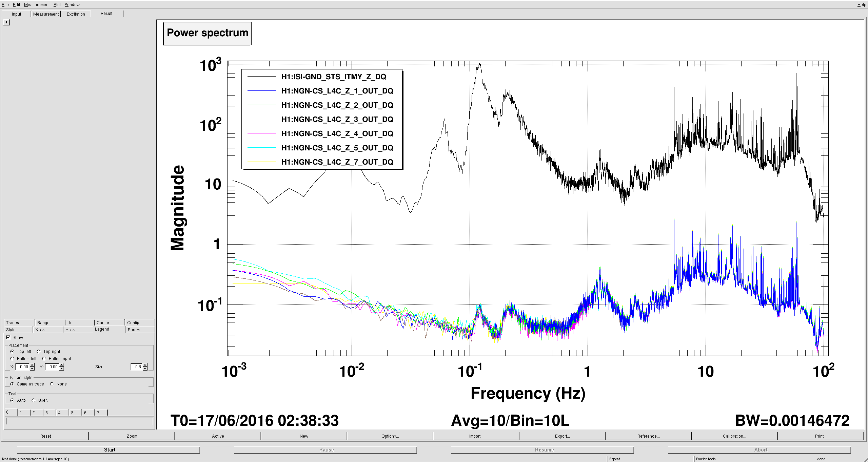
Task: Select legend trace tab 7
Action: (101, 413)
